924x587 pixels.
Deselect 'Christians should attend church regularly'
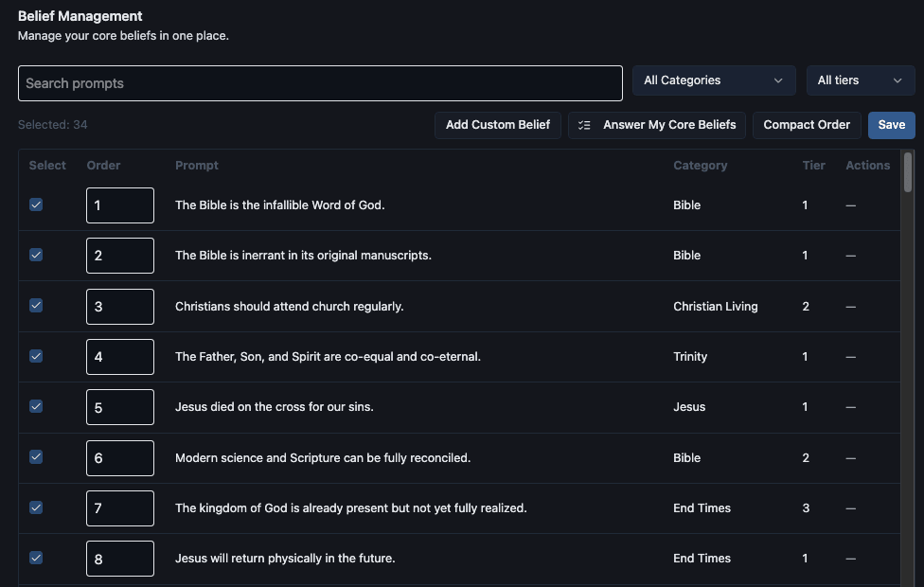pos(36,305)
